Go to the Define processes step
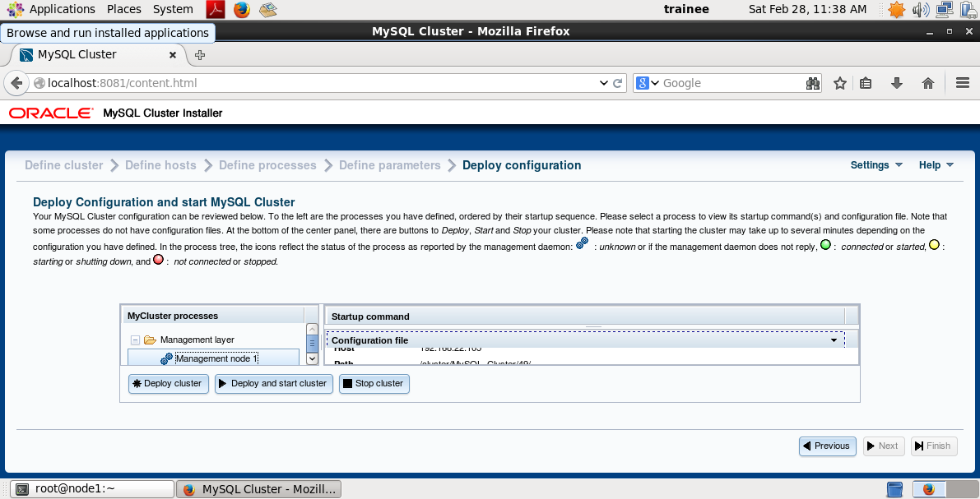 (267, 165)
